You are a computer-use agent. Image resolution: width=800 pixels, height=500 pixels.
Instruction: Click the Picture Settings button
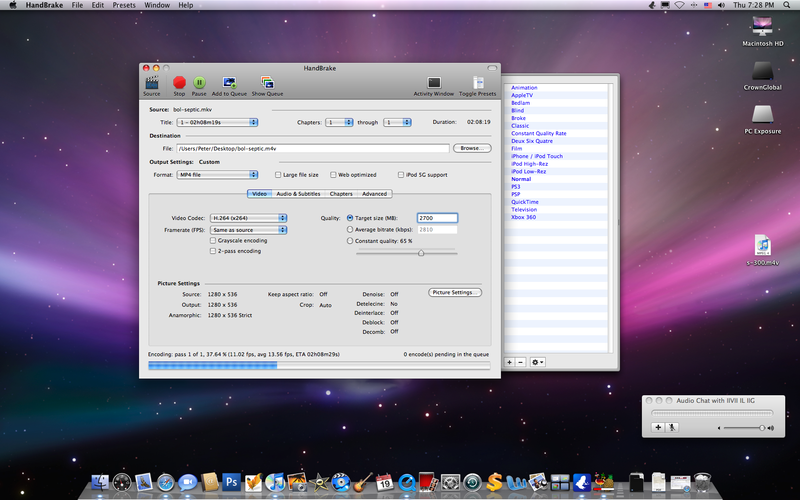(x=455, y=292)
